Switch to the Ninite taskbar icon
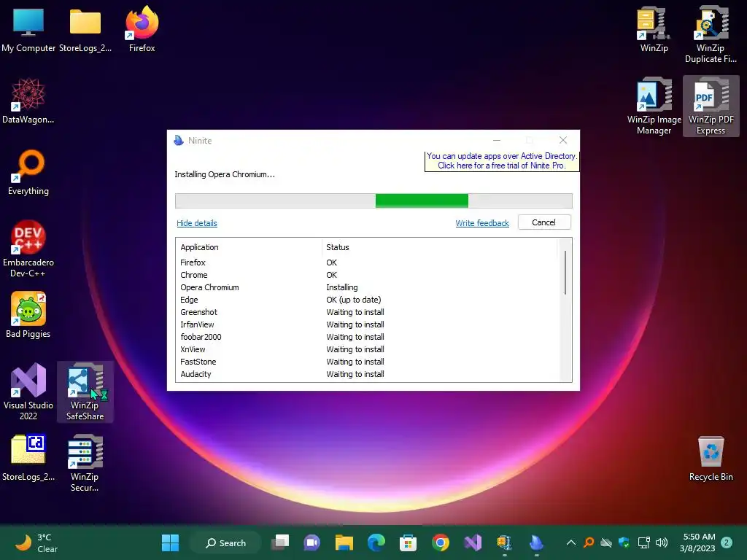This screenshot has width=747, height=560. (x=536, y=542)
